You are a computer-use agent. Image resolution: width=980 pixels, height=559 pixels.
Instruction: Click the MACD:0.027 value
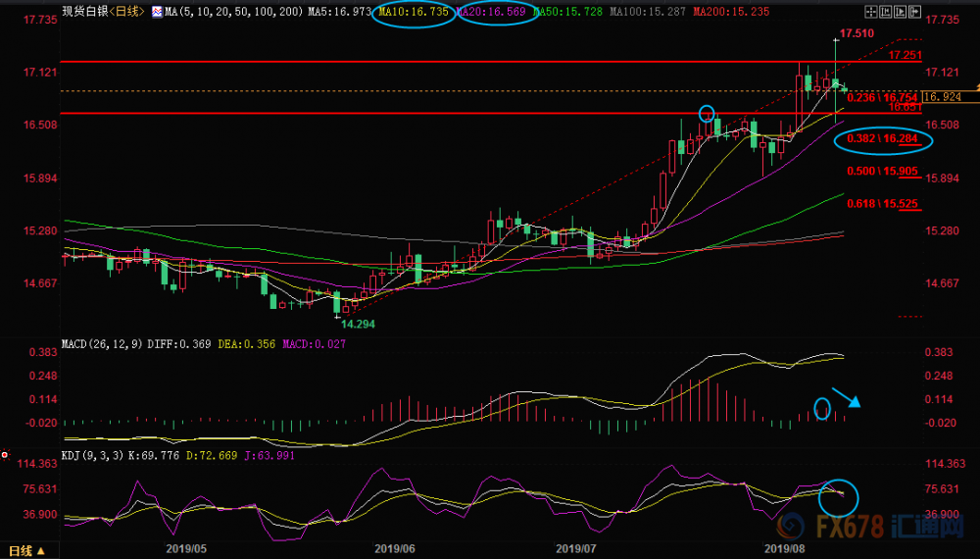click(314, 344)
